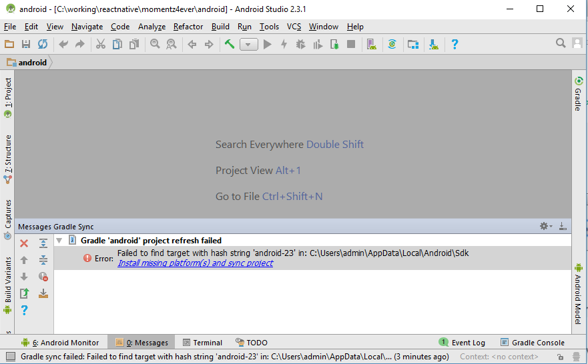This screenshot has width=588, height=364.
Task: Open the Event Log
Action: [x=462, y=342]
